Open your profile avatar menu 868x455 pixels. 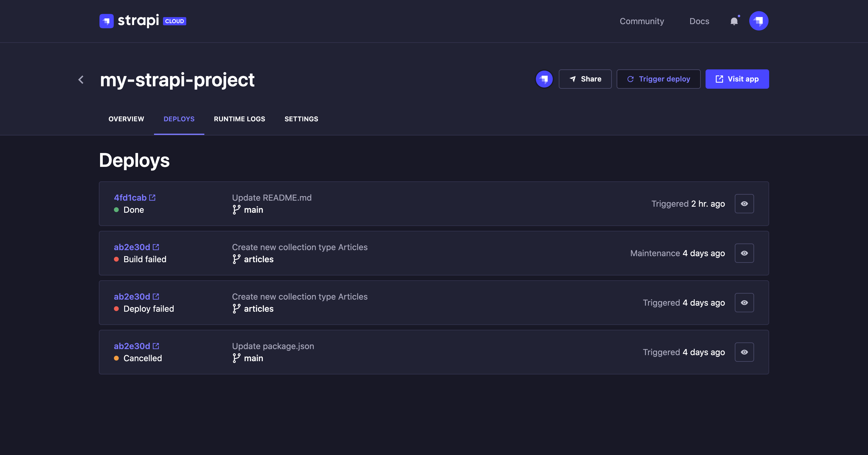point(759,21)
